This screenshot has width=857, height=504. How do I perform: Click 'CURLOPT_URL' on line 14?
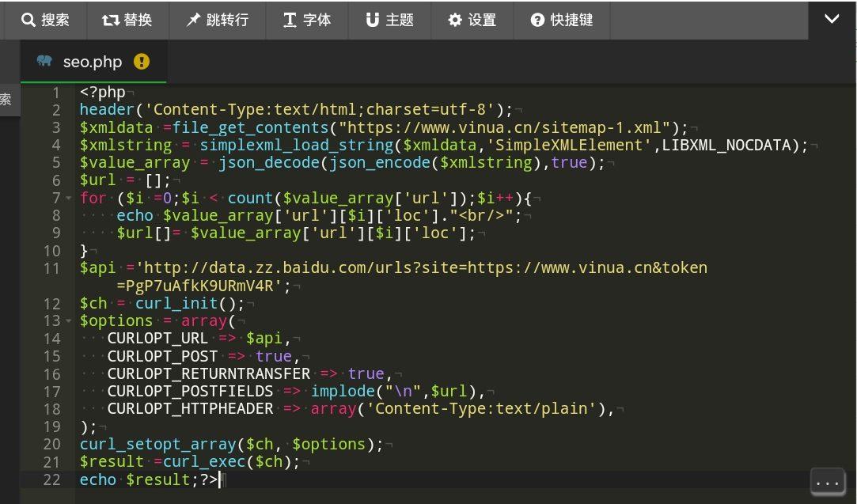click(x=157, y=338)
